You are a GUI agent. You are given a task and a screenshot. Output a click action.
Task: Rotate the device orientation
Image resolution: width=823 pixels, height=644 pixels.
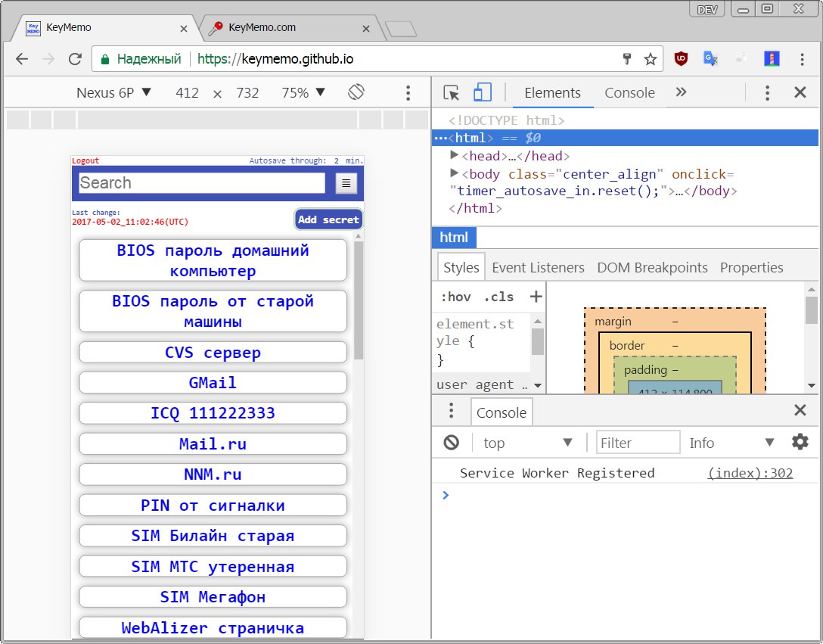click(x=356, y=92)
